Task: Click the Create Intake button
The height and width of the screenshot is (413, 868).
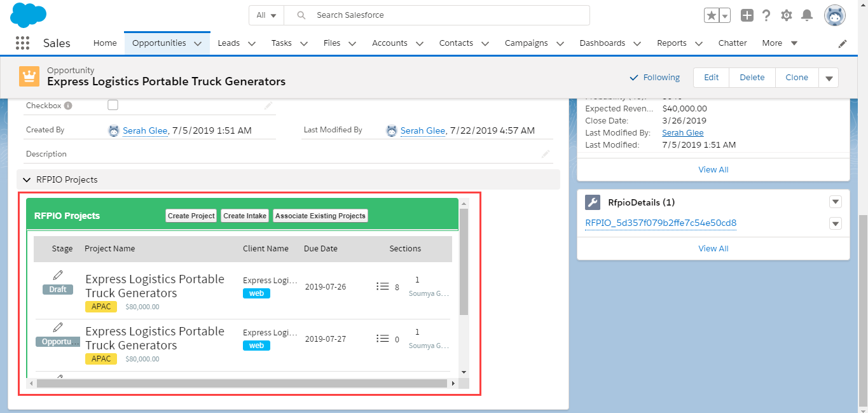Action: coord(245,216)
